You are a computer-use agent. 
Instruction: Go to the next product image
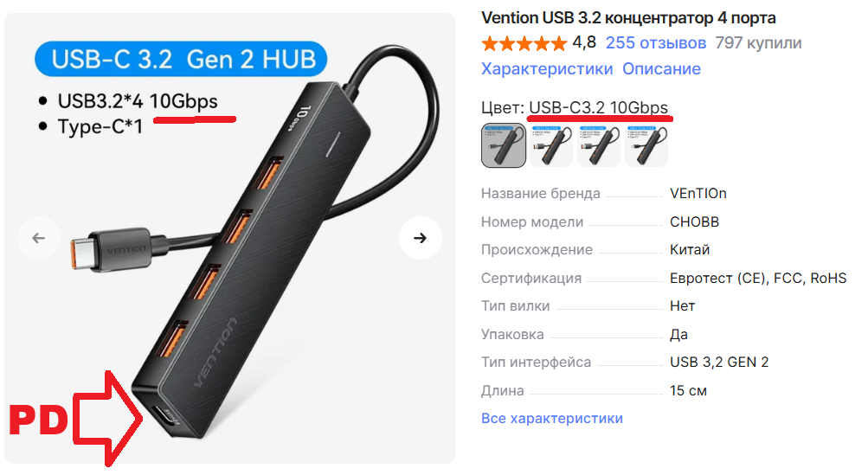point(421,238)
